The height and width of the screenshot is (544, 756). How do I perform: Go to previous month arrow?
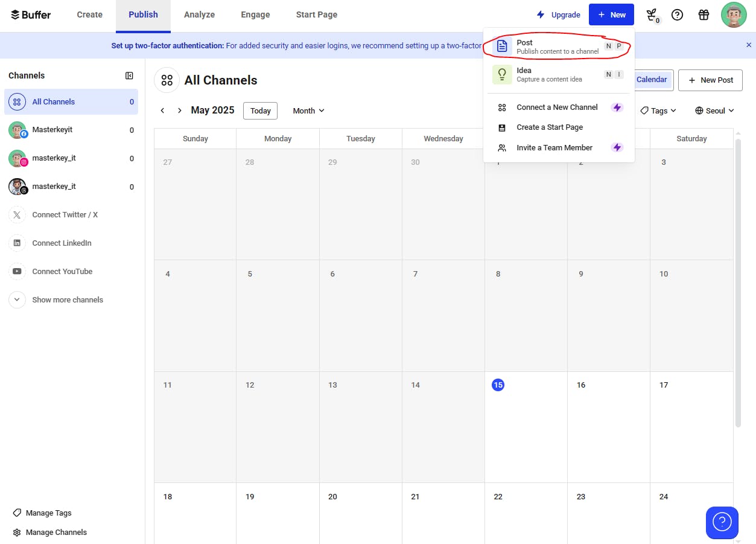(162, 110)
